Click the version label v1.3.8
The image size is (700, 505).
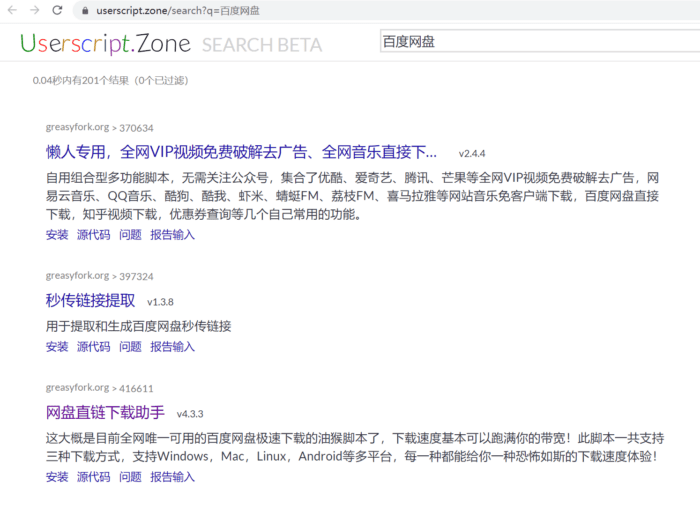pyautogui.click(x=160, y=302)
